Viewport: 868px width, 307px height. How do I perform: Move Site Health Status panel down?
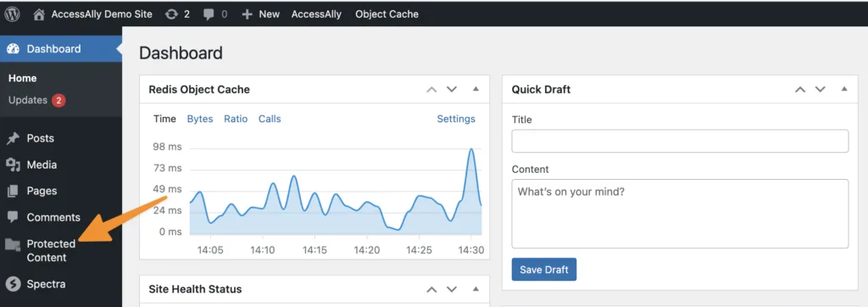[452, 289]
